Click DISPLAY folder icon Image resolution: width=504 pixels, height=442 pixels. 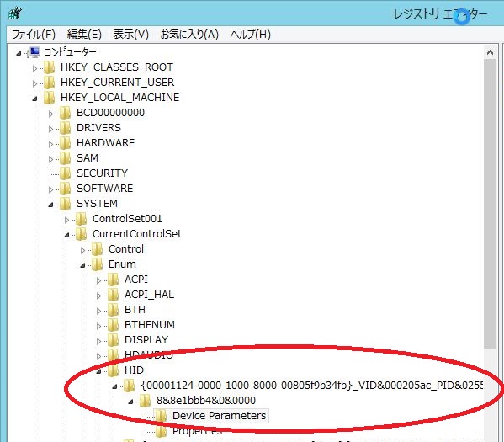(113, 339)
